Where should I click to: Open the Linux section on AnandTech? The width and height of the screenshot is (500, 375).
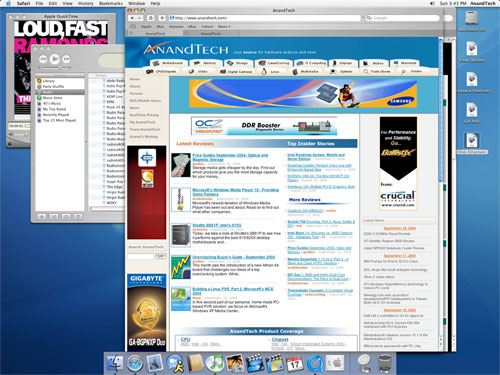click(x=271, y=72)
